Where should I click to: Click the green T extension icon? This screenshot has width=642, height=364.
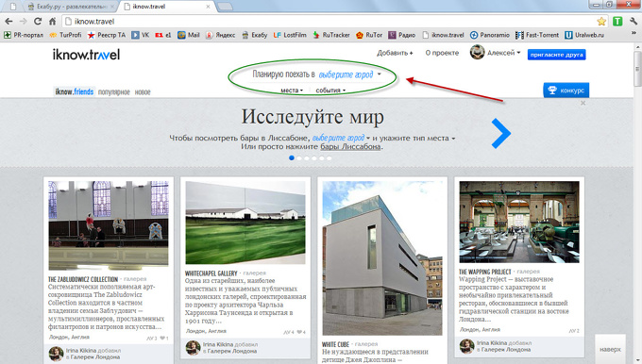pyautogui.click(x=617, y=22)
